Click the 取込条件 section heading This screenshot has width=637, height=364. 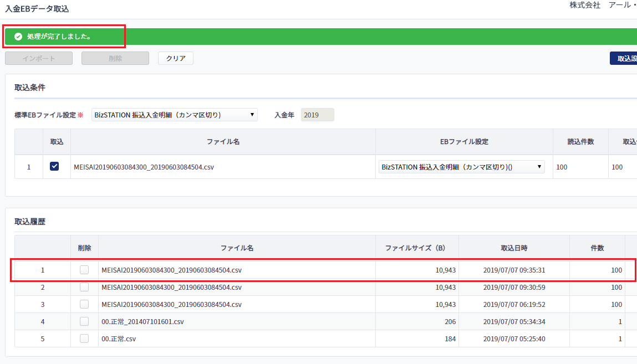(x=30, y=88)
